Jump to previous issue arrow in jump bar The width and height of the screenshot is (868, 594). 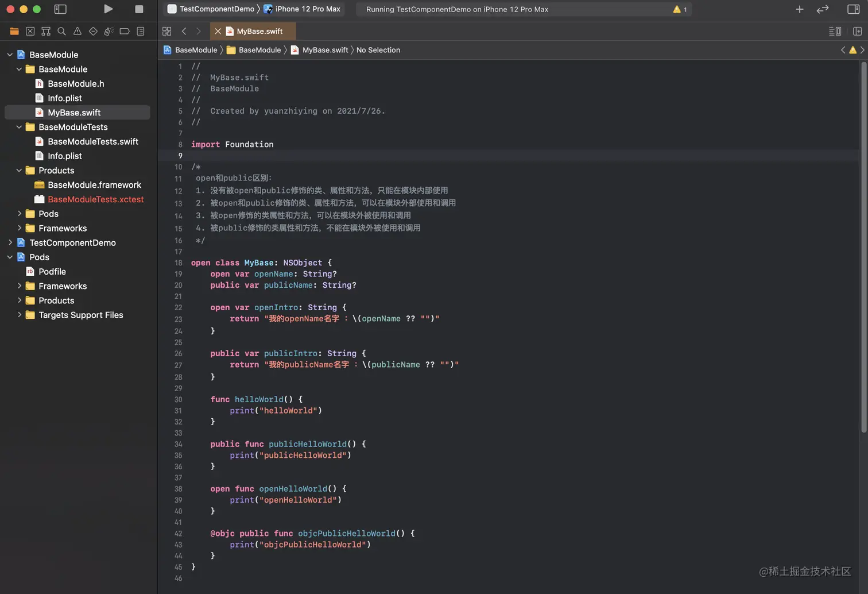click(x=843, y=50)
